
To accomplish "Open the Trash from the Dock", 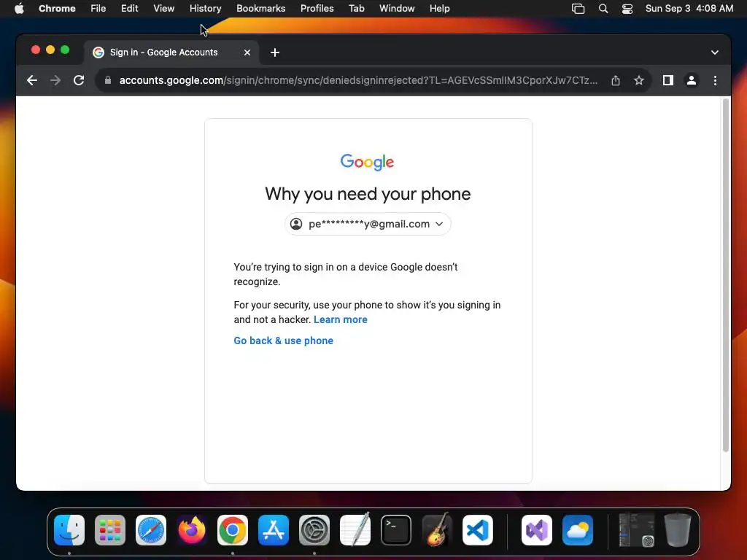I will pos(678,529).
